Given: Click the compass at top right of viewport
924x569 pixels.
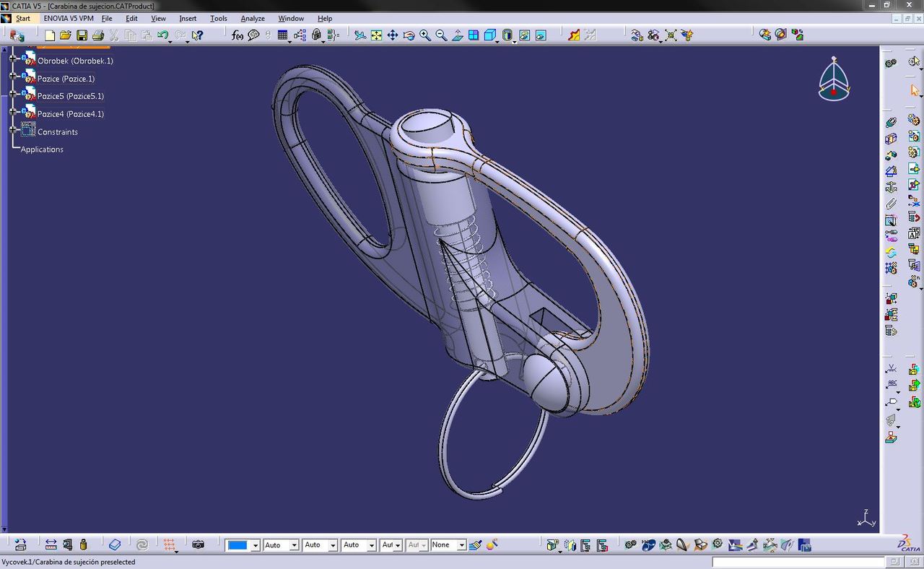Looking at the screenshot, I should 834,79.
